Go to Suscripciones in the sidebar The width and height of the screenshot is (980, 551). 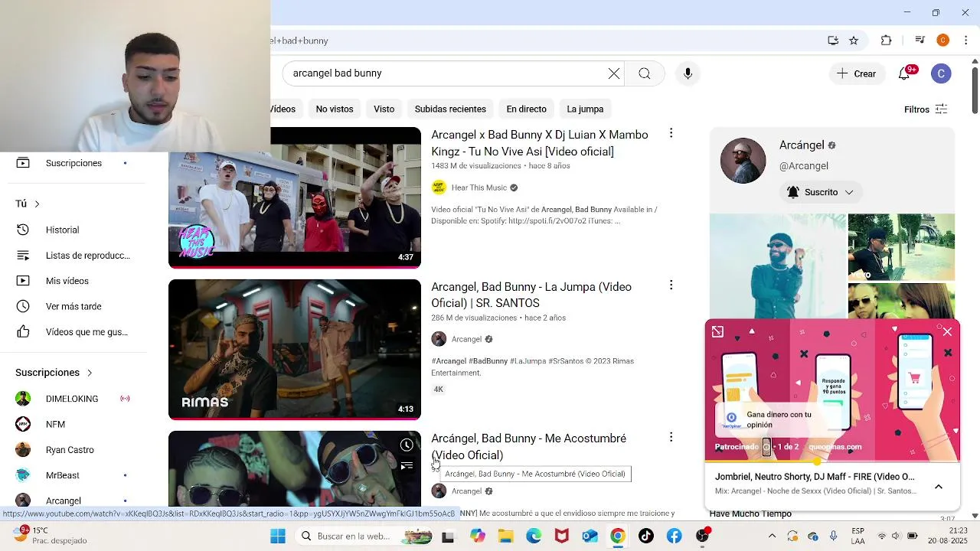(x=73, y=163)
